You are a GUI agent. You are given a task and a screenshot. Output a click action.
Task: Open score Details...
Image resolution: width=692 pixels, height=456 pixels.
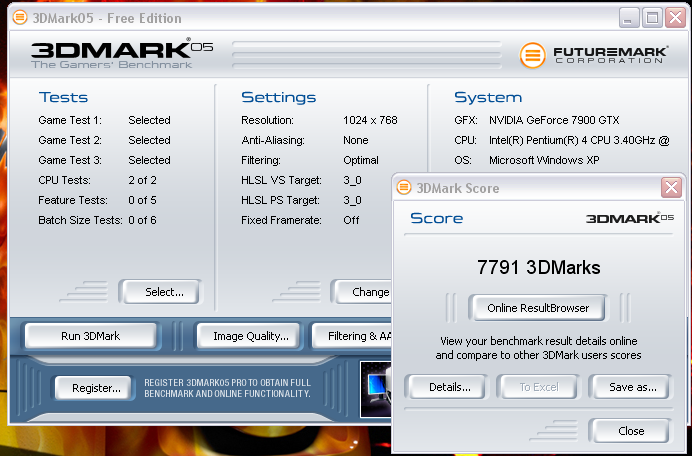(446, 387)
